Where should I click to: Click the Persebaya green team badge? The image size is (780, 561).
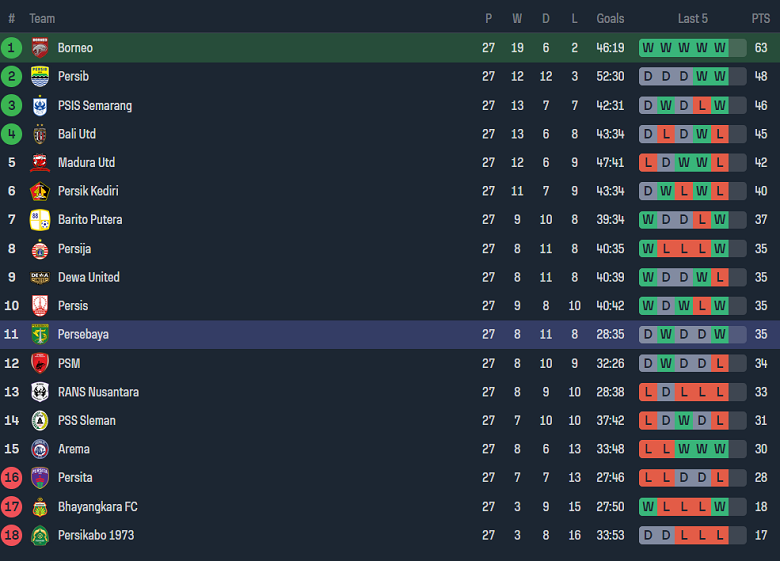(40, 334)
